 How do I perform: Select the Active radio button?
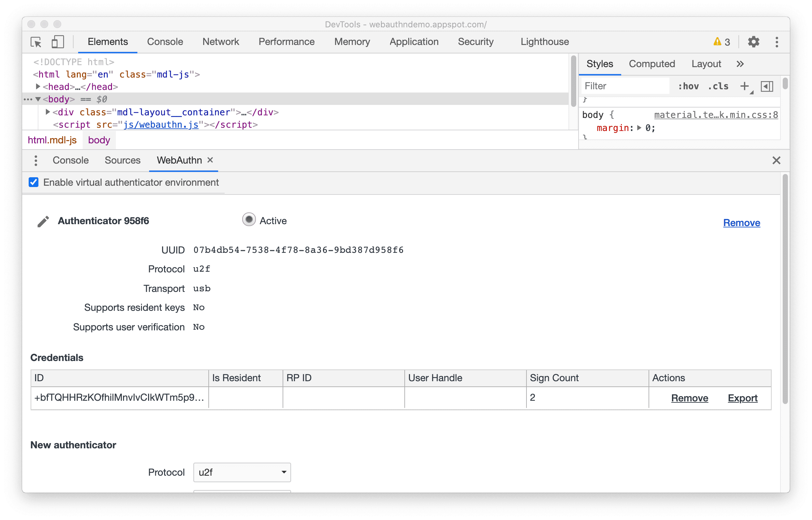coord(248,221)
